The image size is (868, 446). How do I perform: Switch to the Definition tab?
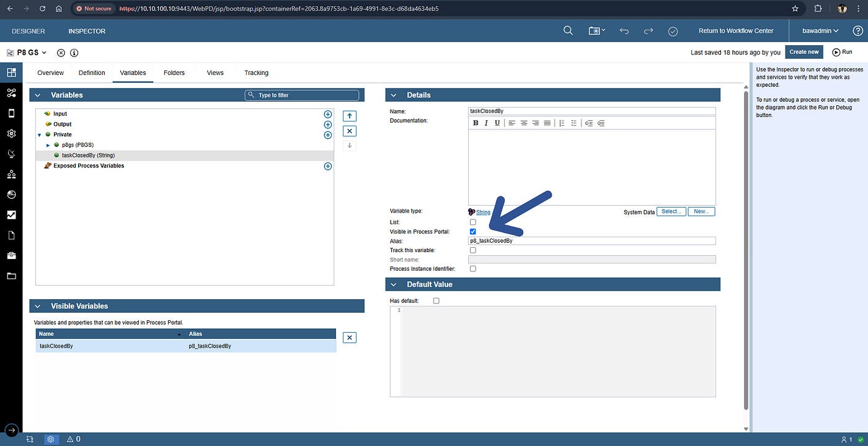(x=92, y=72)
